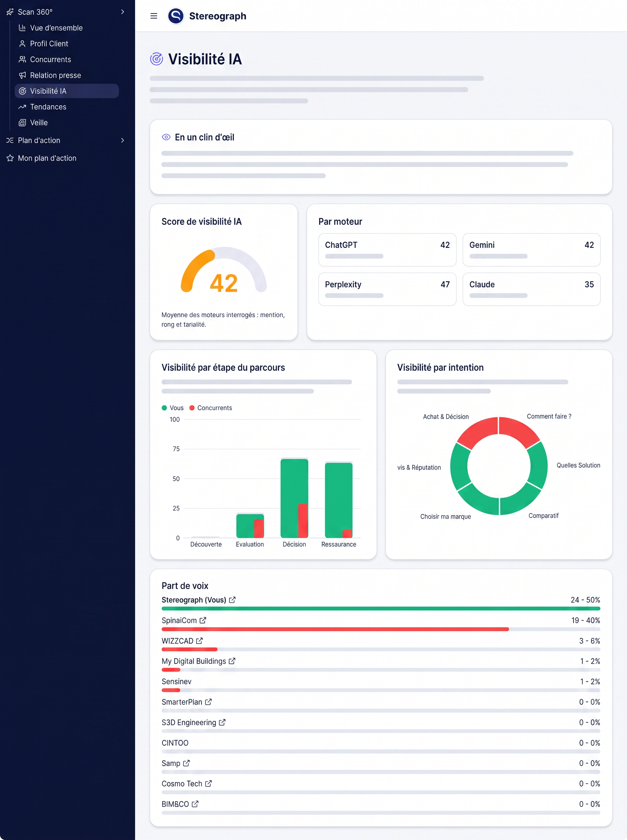
Task: Click the "CINTOO" competitor name
Action: [175, 743]
